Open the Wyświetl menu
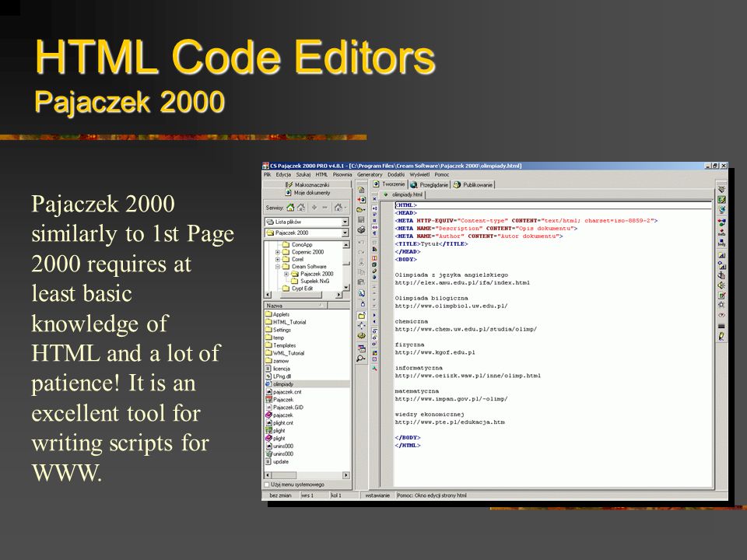Screen dimensions: 747x560 click(x=419, y=175)
